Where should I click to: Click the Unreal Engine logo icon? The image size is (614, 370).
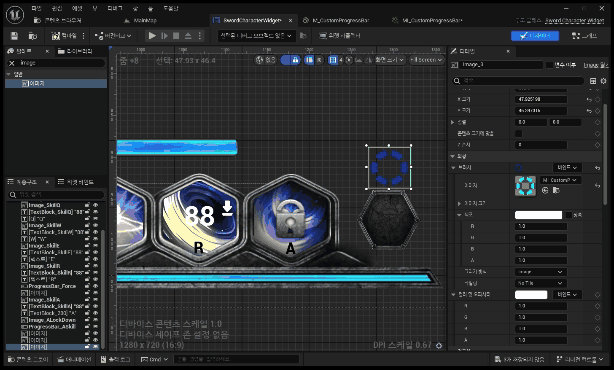(15, 15)
